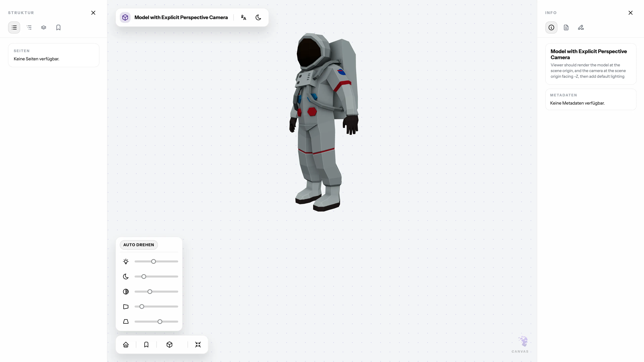Image resolution: width=644 pixels, height=362 pixels.
Task: Click the 'STRUKTUR' panel heading
Action: pos(21,13)
